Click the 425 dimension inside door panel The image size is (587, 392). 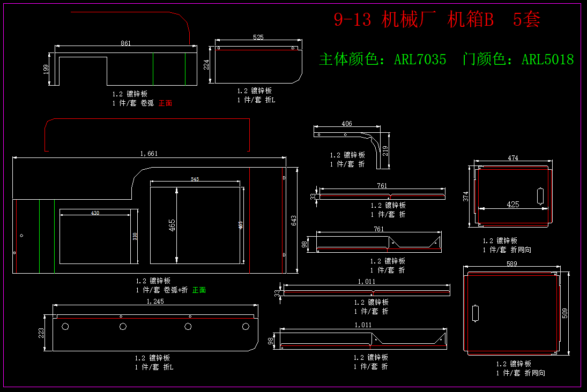(512, 204)
